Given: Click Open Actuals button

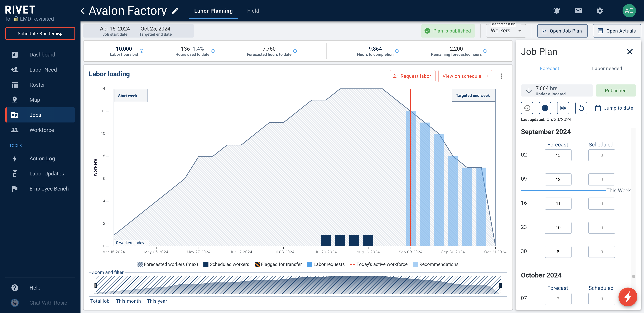Looking at the screenshot, I should pos(617,31).
